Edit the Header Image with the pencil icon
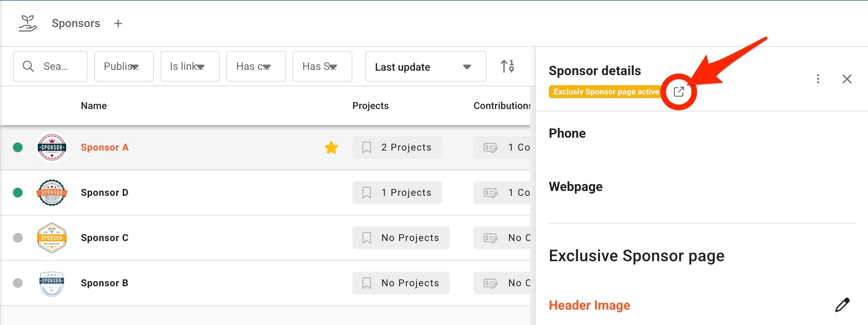This screenshot has width=868, height=325. click(843, 305)
